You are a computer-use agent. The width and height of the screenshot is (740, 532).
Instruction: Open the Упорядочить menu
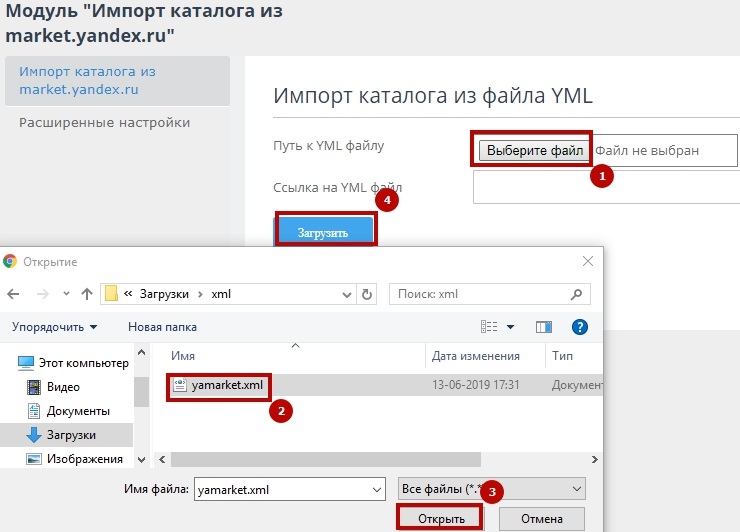[x=54, y=327]
